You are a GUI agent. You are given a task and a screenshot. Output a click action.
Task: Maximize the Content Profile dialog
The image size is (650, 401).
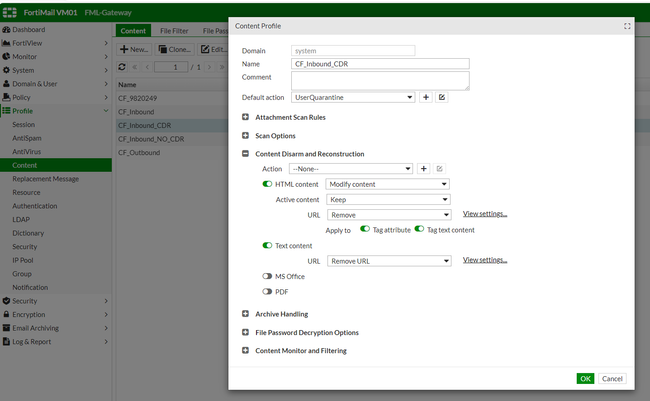point(627,26)
